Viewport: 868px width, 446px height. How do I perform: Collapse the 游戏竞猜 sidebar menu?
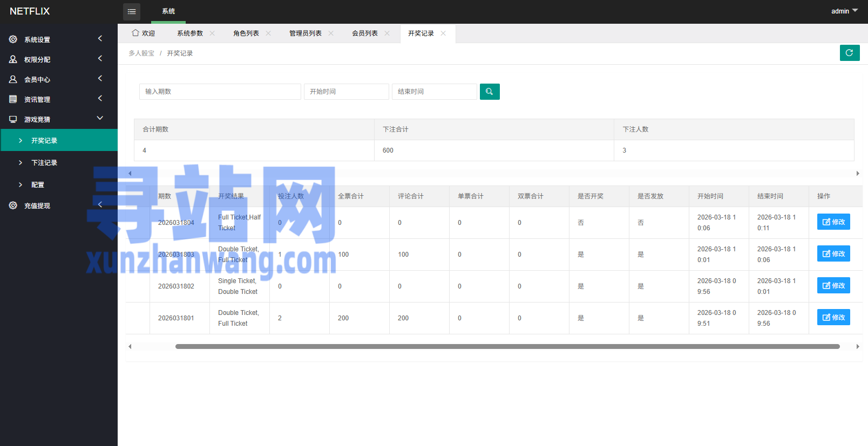click(x=58, y=119)
